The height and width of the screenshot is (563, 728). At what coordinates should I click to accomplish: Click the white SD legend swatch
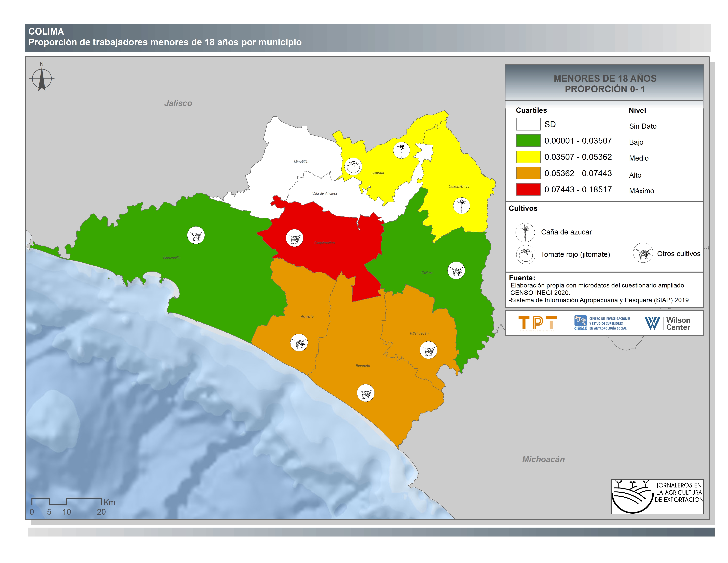528,124
